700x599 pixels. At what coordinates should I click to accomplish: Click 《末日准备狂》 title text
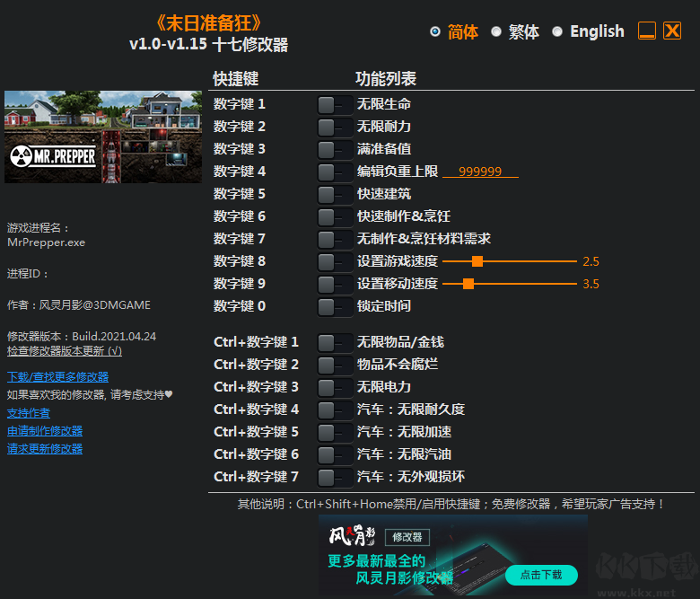pos(208,23)
